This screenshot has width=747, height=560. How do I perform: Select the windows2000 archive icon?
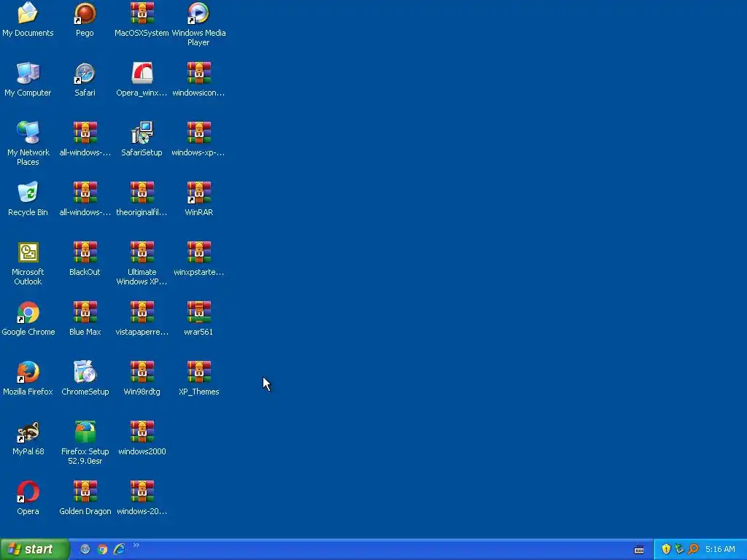142,432
